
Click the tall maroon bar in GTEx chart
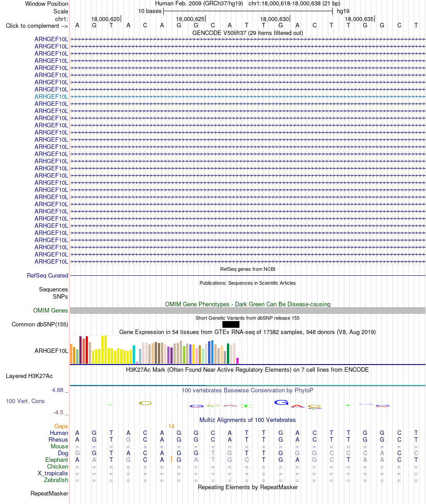click(80, 350)
